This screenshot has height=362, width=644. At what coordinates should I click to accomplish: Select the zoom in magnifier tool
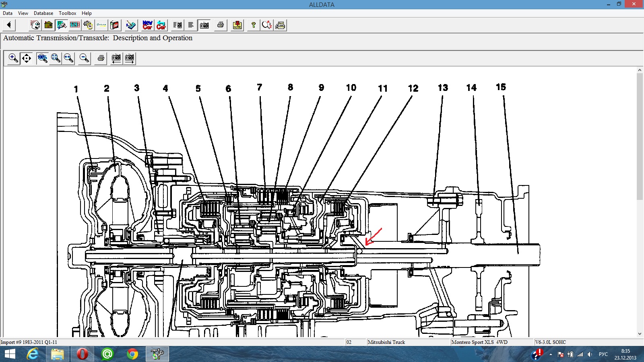pyautogui.click(x=13, y=58)
